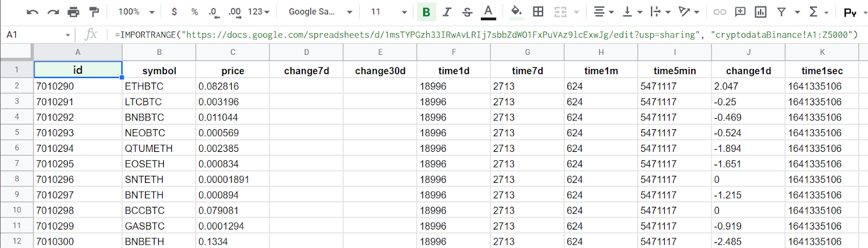Open the Functions sigma menu

[818, 11]
